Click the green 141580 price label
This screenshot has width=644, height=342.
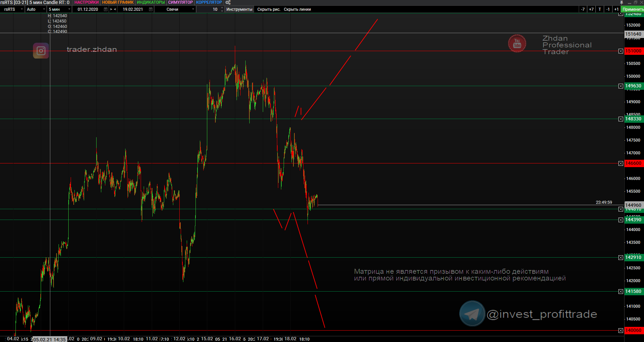point(634,292)
